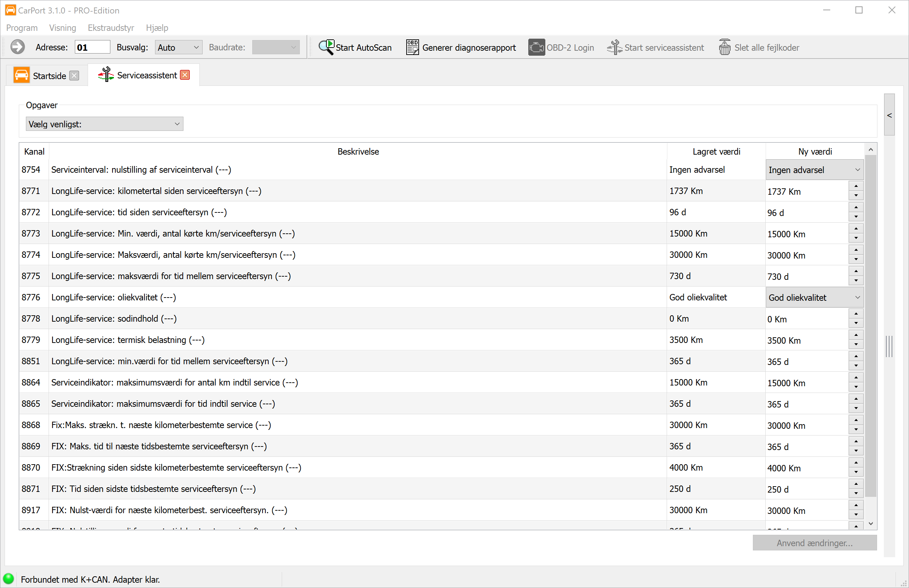Image resolution: width=909 pixels, height=588 pixels.
Task: Click the Anvend ændringer button
Action: [x=814, y=543]
